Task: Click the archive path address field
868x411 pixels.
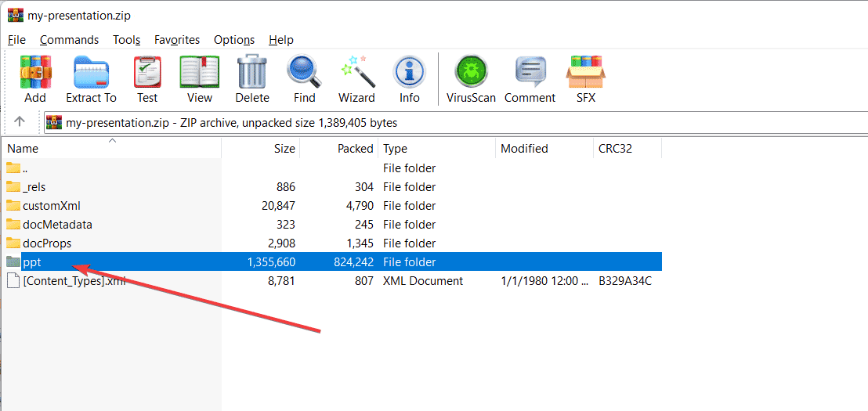Action: point(456,122)
